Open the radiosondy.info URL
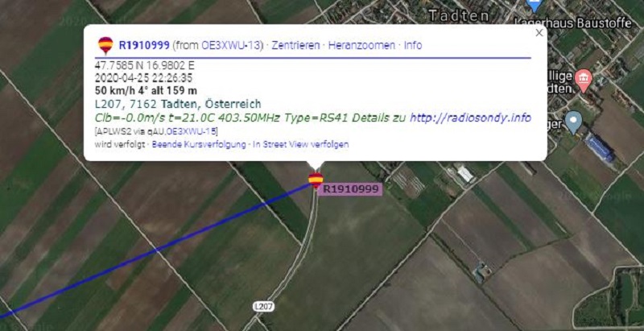This screenshot has width=644, height=331. (x=470, y=118)
